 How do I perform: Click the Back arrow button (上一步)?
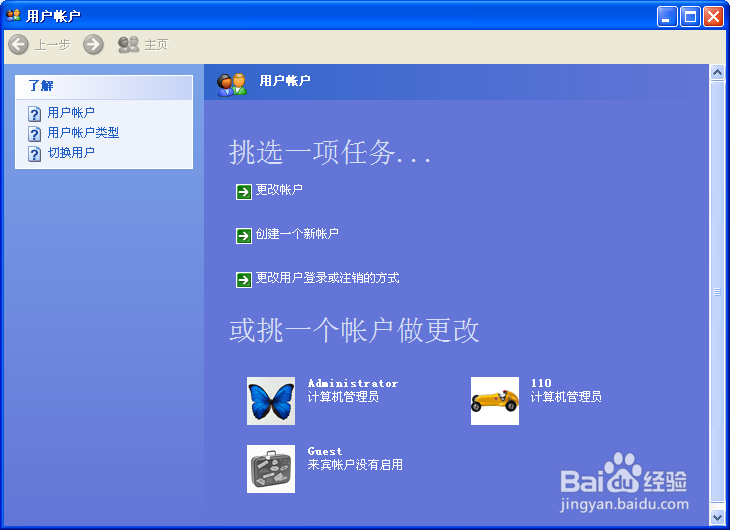coord(19,45)
